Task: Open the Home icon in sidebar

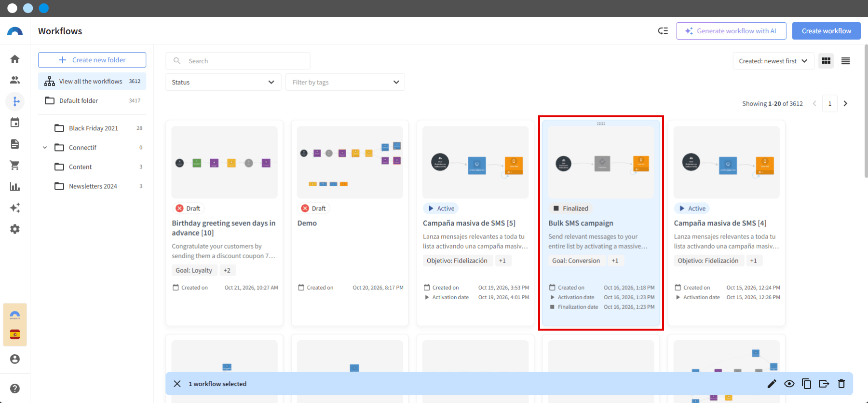Action: click(x=15, y=59)
